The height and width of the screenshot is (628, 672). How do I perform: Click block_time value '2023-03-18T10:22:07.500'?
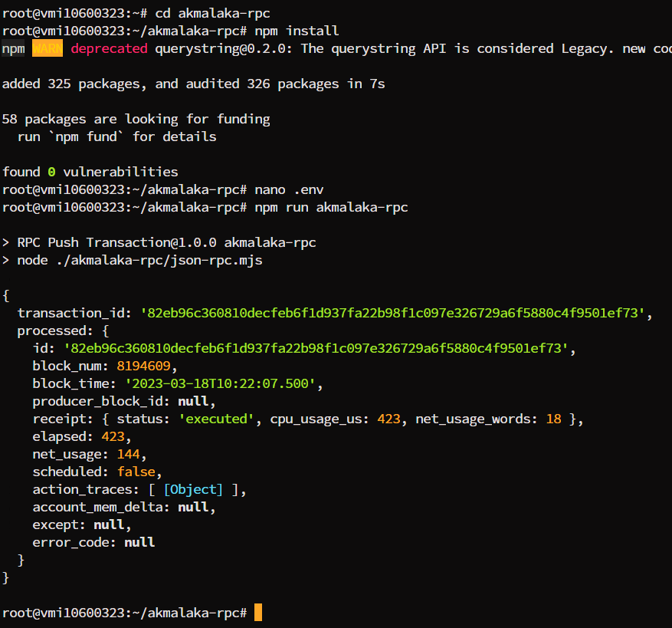point(220,383)
